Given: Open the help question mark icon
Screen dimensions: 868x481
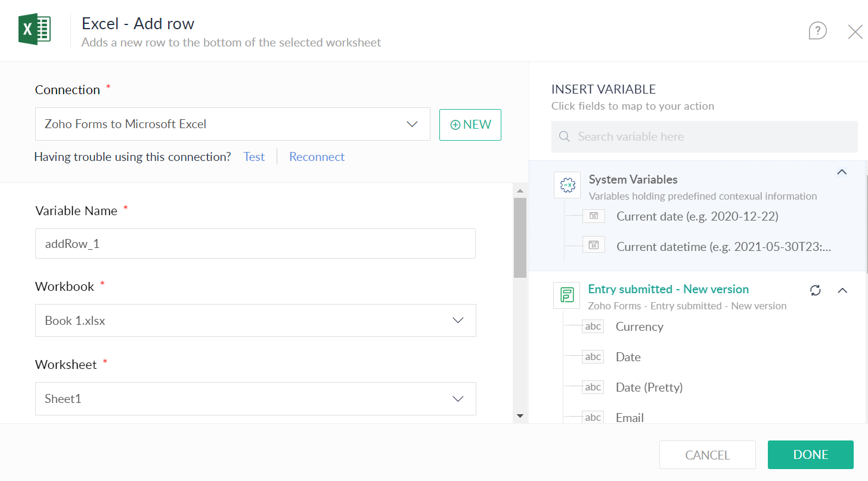Looking at the screenshot, I should click(x=817, y=30).
